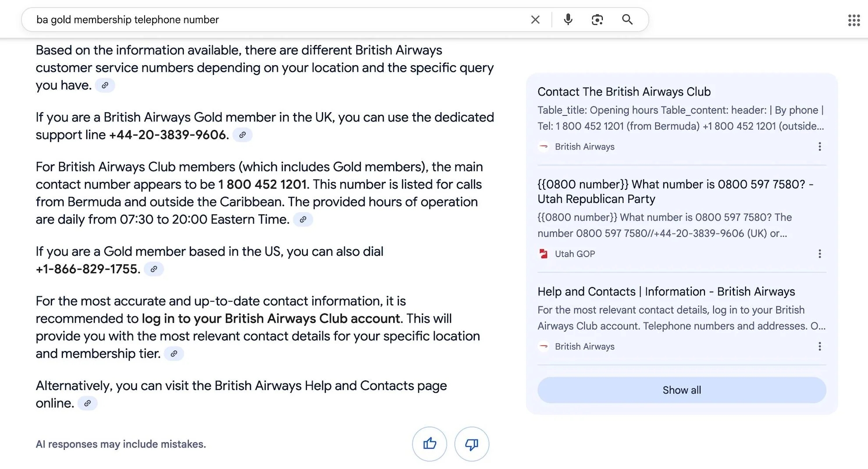This screenshot has width=868, height=469.
Task: Open the Utah Republican Party 0800 number result
Action: pyautogui.click(x=675, y=192)
